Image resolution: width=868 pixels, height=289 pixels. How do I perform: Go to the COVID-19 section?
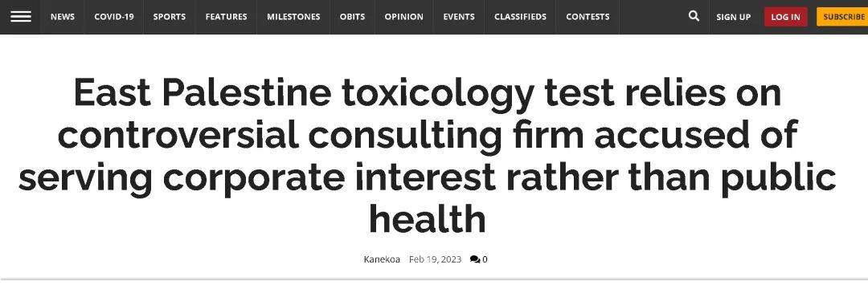[x=114, y=17]
